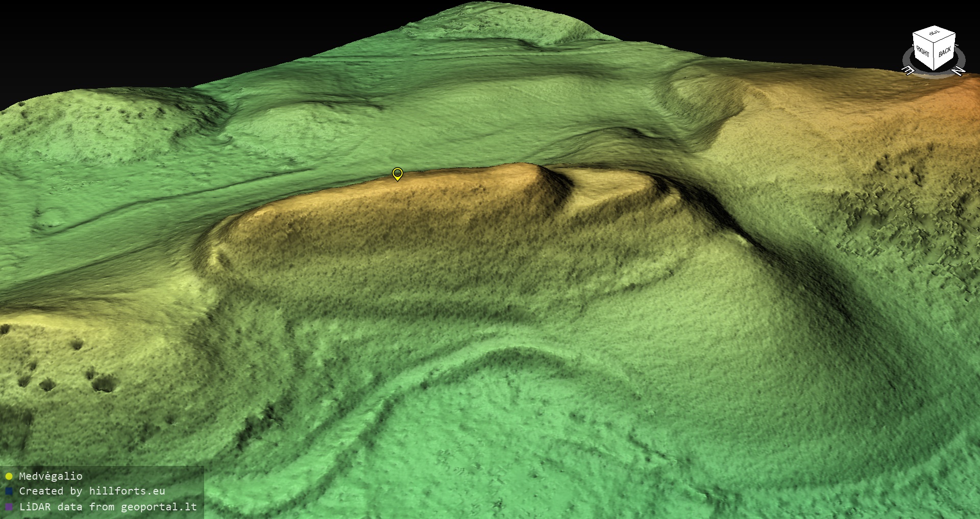Select the TOP face of the view cube
Image resolution: width=980 pixels, height=519 pixels.
click(x=934, y=34)
